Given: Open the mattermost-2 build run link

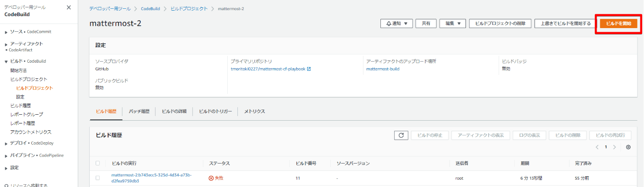Looking at the screenshot, I should click(151, 178).
